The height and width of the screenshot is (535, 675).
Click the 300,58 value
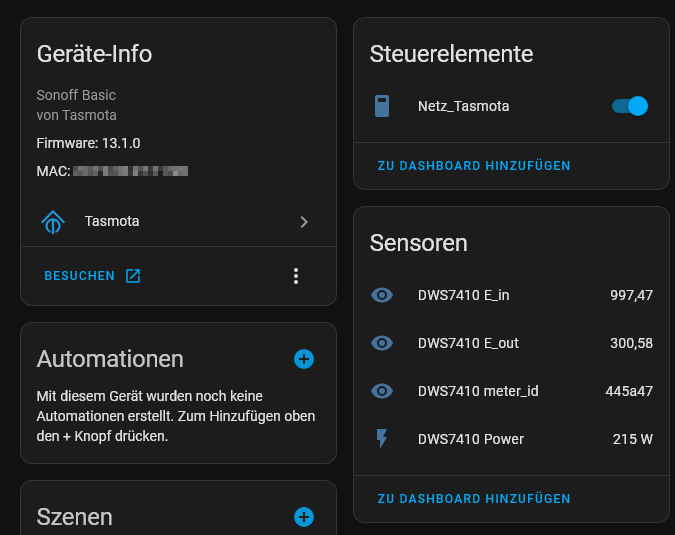(632, 343)
